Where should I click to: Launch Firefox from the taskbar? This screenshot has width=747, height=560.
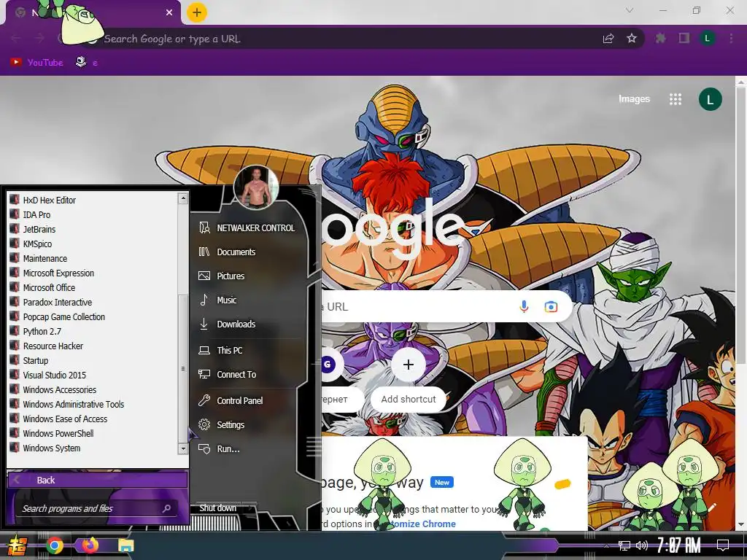[x=90, y=545]
